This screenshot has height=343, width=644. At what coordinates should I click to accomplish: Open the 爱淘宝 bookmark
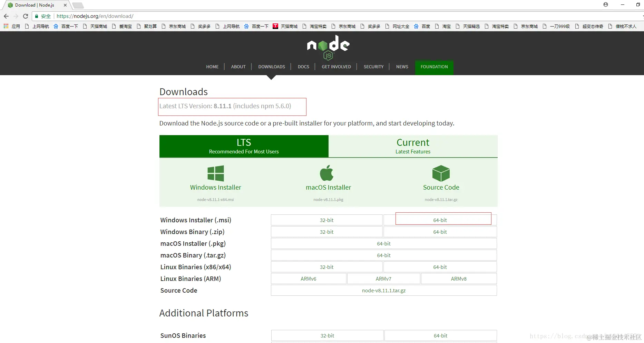click(122, 26)
